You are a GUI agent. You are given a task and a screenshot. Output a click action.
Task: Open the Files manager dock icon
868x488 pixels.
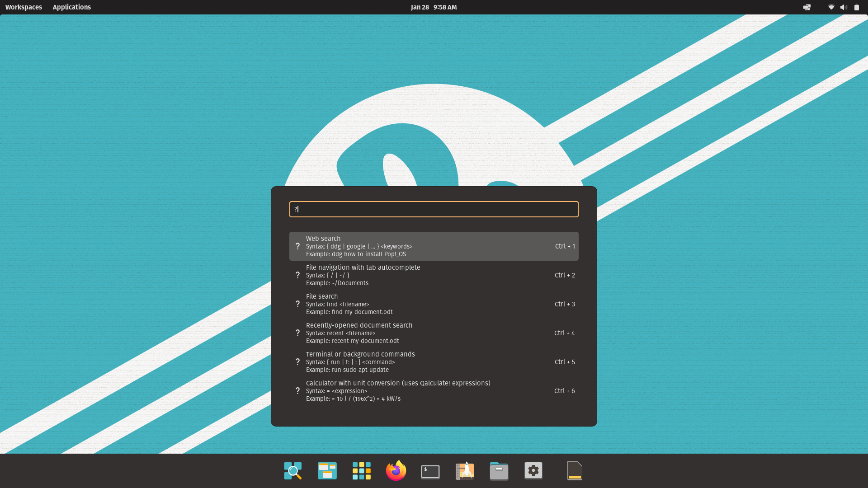tap(499, 471)
